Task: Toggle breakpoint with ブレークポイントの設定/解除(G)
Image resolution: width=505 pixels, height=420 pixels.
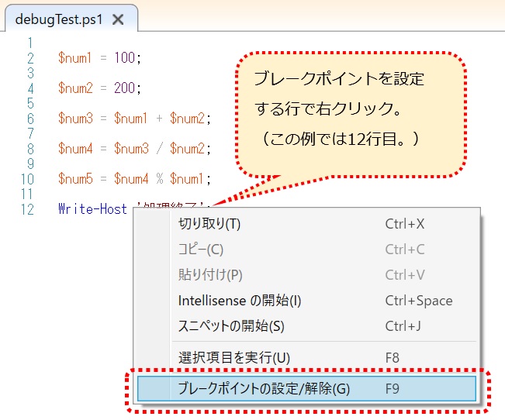Action: click(264, 388)
